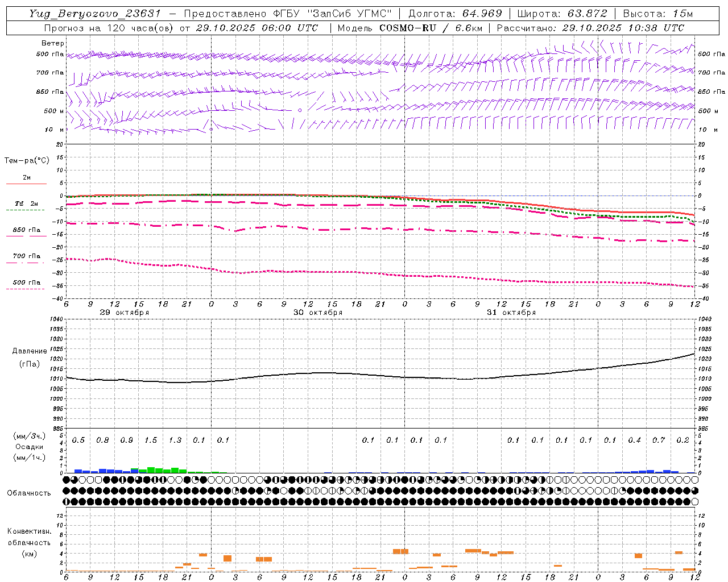The width and height of the screenshot is (728, 582).
Task: Click the '(гПа)' unit label under Давление
Action: pyautogui.click(x=30, y=364)
